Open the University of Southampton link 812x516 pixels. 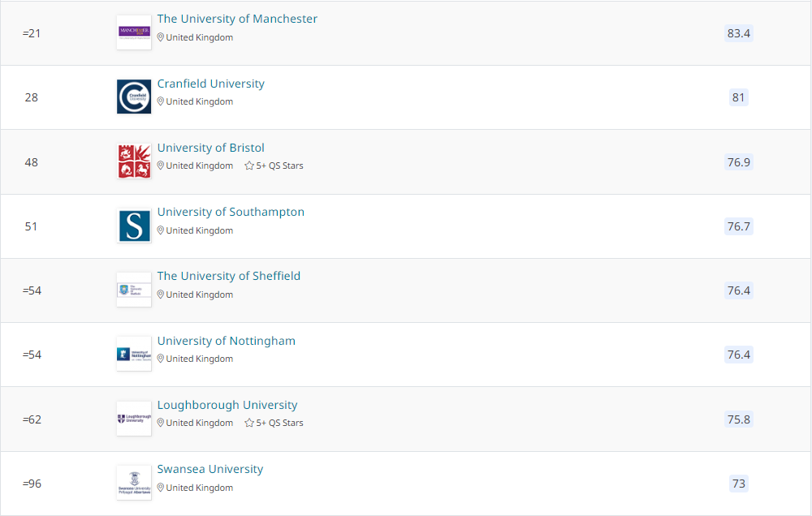pyautogui.click(x=231, y=212)
